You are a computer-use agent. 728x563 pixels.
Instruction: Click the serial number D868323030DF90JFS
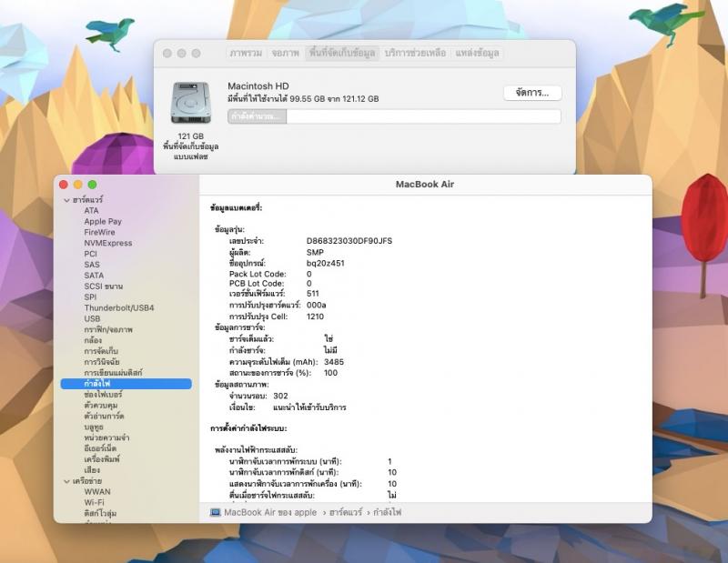point(349,241)
